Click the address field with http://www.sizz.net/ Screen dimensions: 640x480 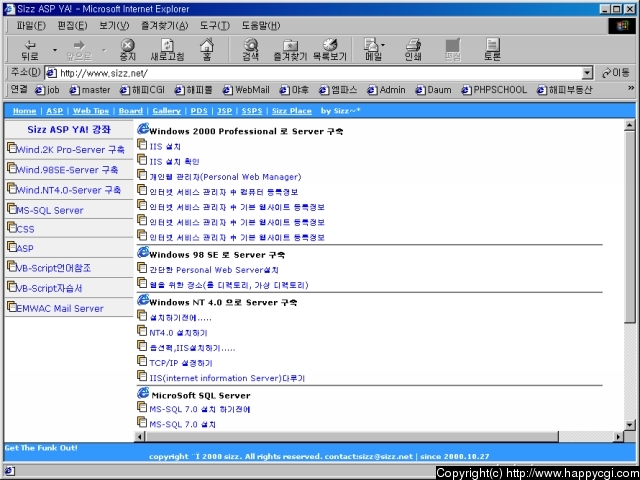tap(313, 73)
